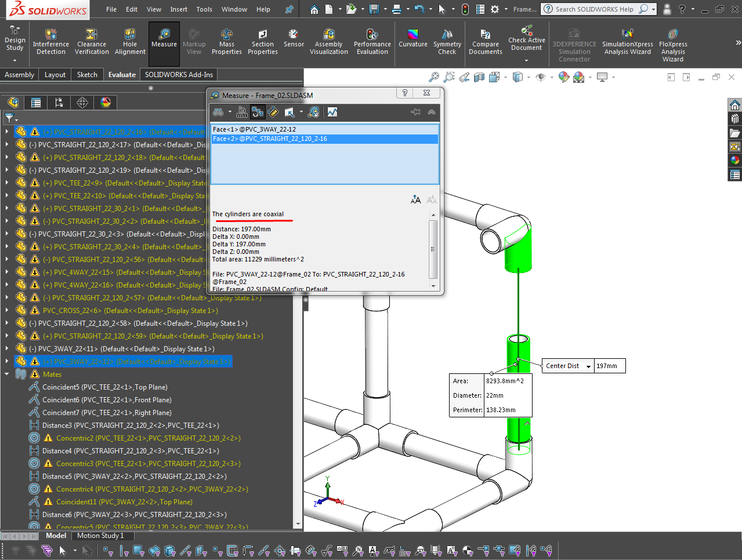Screen dimensions: 742x560
Task: Collapse the Mates folder
Action: [7, 374]
